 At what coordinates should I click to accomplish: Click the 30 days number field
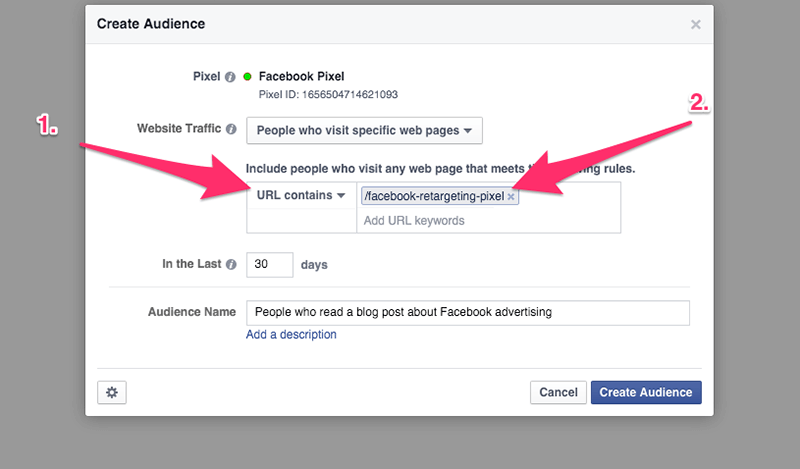269,265
